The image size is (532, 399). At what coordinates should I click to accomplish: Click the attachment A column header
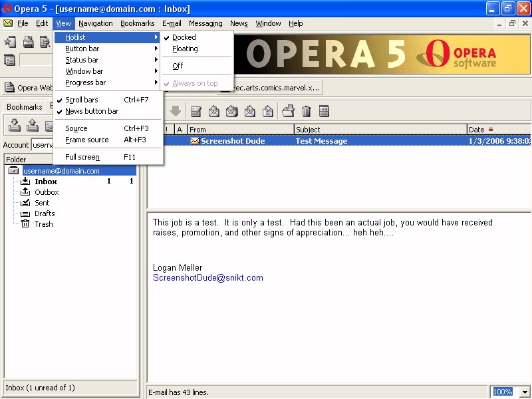(x=180, y=130)
